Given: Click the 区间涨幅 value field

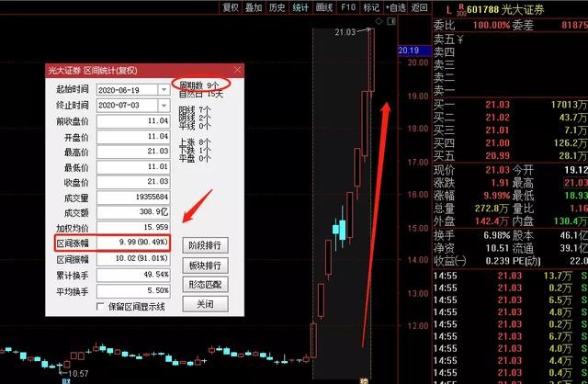Looking at the screenshot, I should [133, 243].
